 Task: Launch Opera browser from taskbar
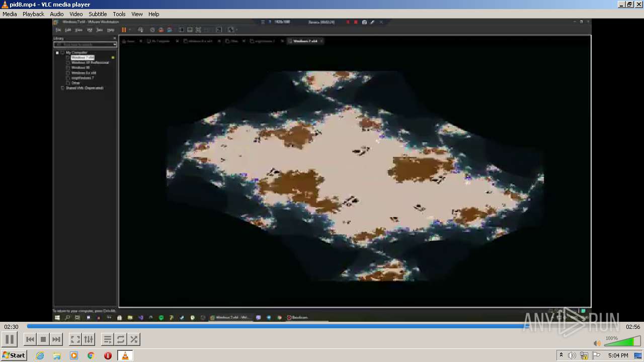pos(108,355)
